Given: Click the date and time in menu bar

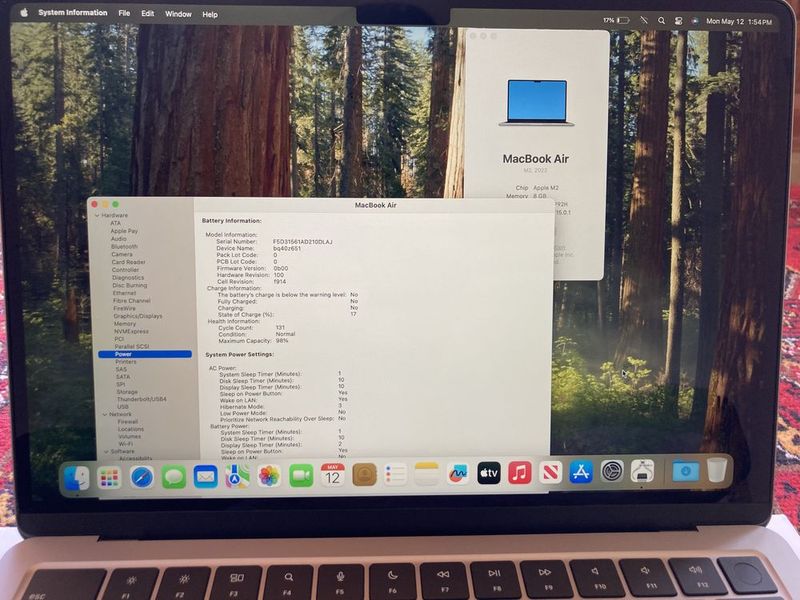Looking at the screenshot, I should 739,21.
